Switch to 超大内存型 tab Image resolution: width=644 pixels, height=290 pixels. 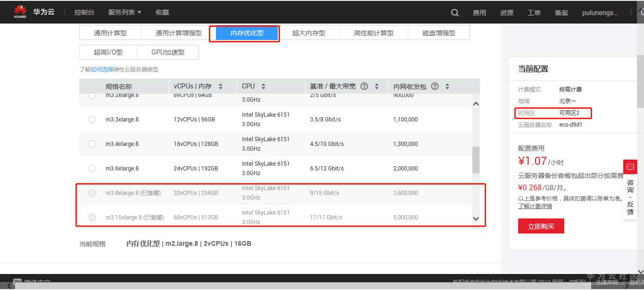coord(309,33)
